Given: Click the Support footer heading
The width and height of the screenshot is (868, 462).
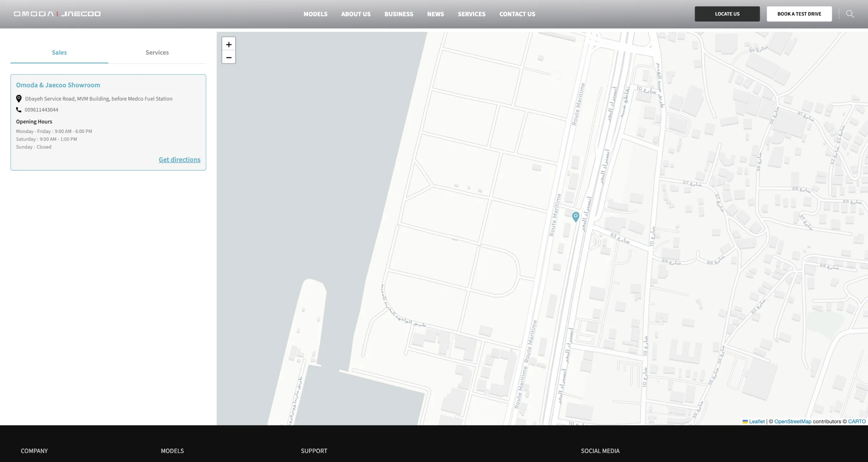Looking at the screenshot, I should [x=314, y=451].
